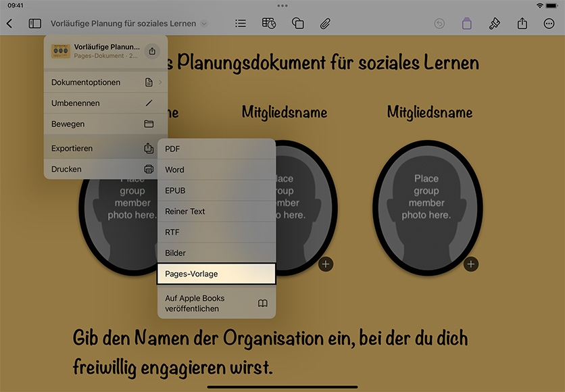Tap plus button on right photo placeholder
This screenshot has height=392, width=565.
pos(471,264)
